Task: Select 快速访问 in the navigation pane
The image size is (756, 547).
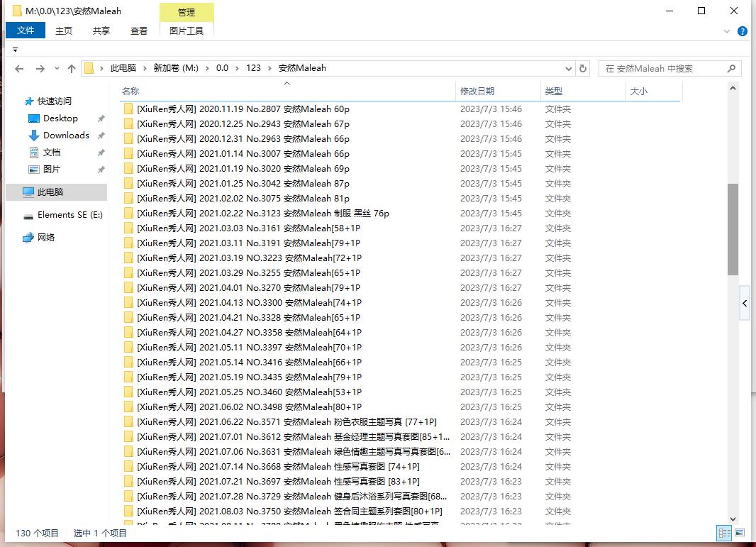Action: coord(55,101)
